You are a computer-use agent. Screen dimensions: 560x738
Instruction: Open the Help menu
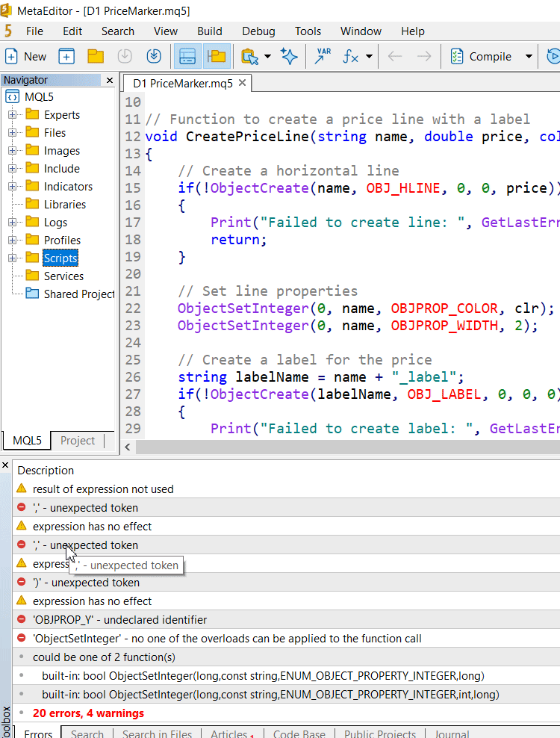(413, 31)
